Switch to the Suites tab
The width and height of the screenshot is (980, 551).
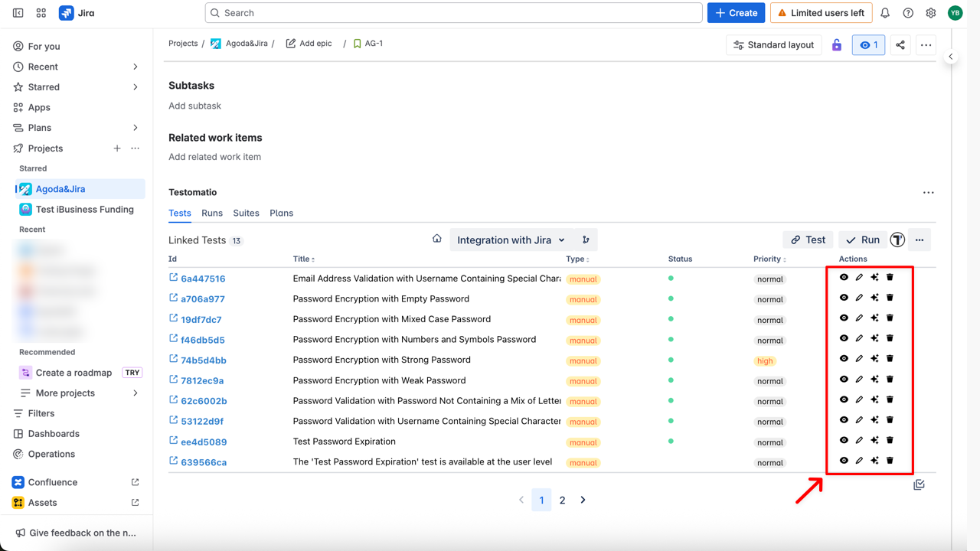pyautogui.click(x=246, y=213)
